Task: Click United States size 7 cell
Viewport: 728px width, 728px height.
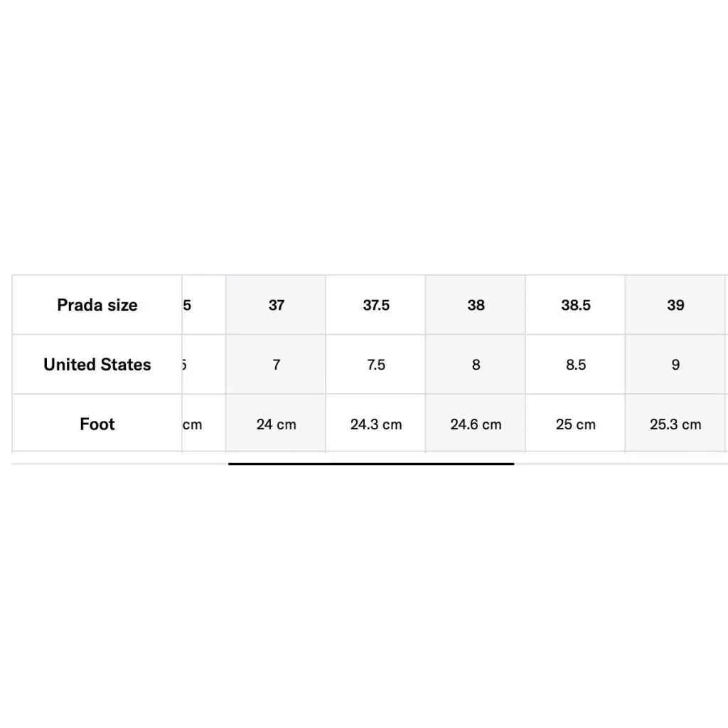Action: pos(277,365)
